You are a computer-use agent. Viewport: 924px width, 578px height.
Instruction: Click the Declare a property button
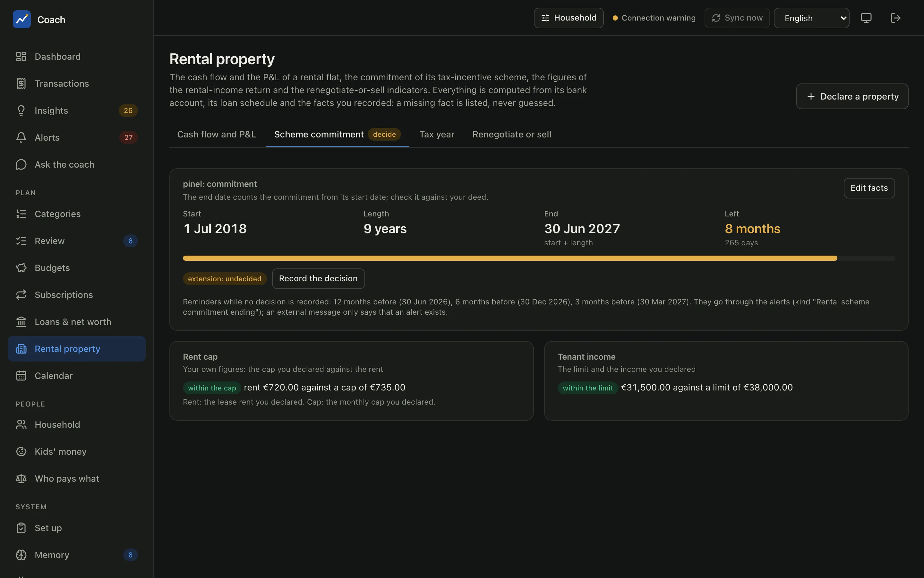[852, 96]
